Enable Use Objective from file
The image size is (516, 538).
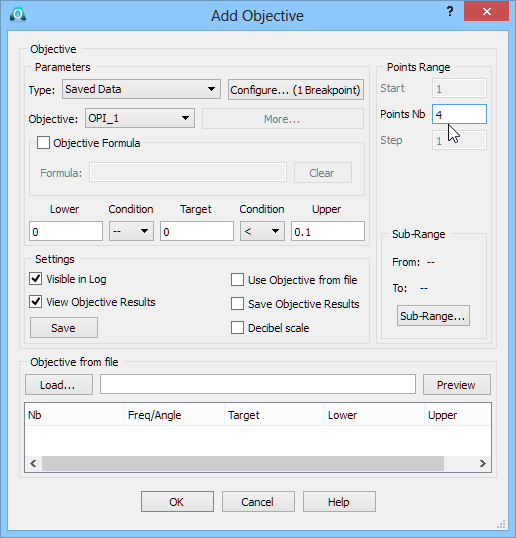coord(237,280)
